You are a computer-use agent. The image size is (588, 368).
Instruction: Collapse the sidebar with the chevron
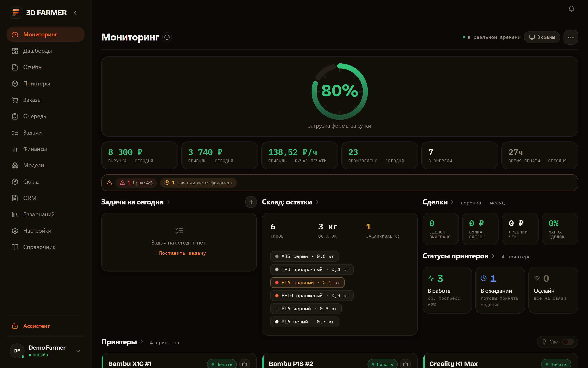click(x=75, y=13)
